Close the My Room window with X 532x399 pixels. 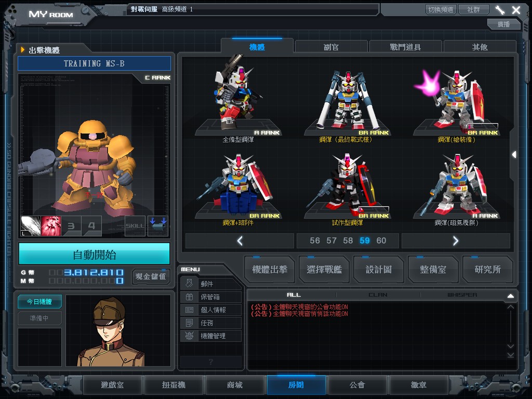tap(516, 10)
